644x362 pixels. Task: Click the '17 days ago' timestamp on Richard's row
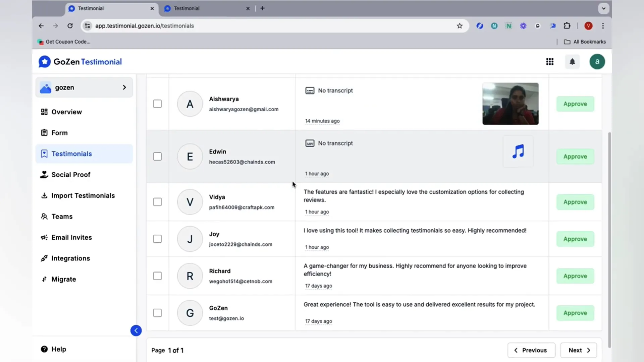coord(318,286)
